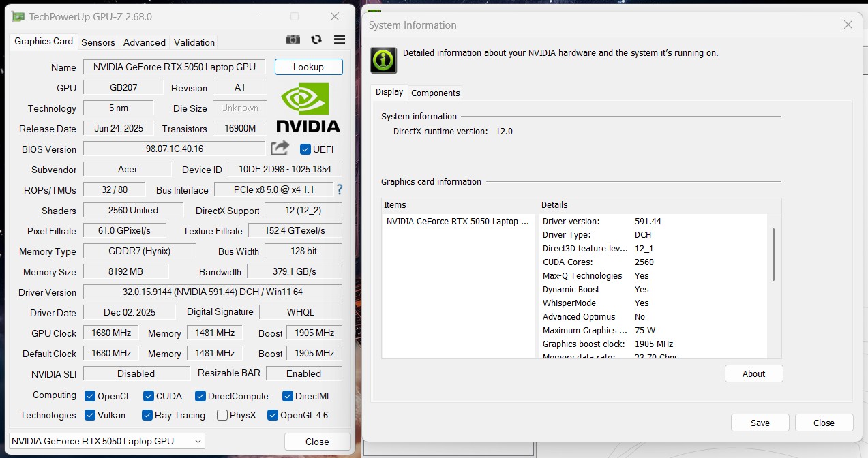Click the GPU-Z icon in the title bar
The height and width of the screenshot is (458, 868).
(17, 16)
